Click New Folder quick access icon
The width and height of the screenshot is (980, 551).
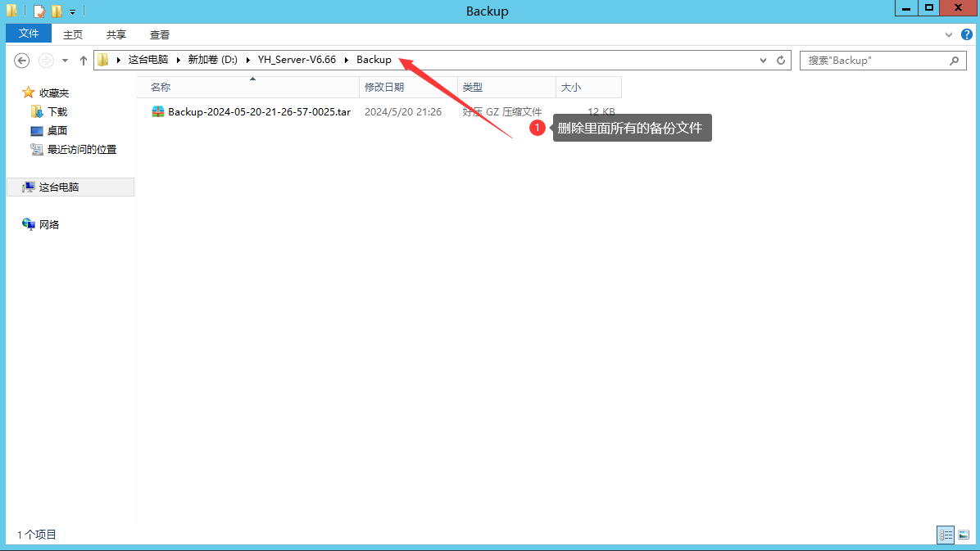pos(57,11)
